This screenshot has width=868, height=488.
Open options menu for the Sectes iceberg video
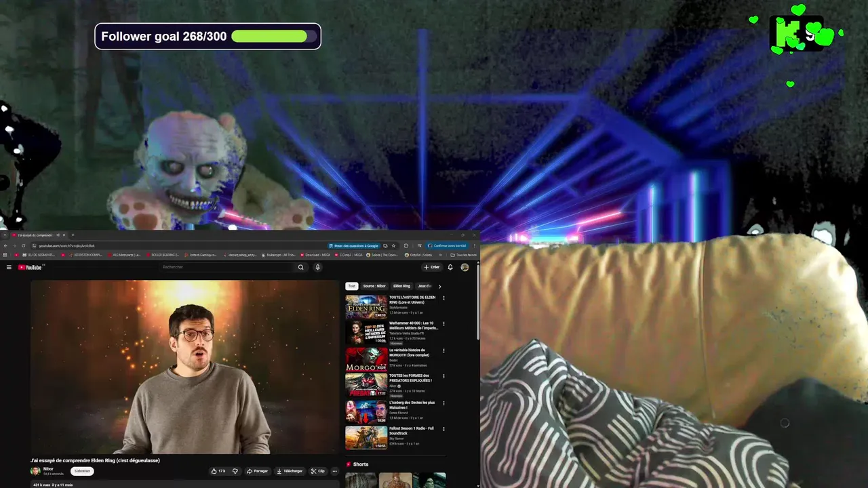point(444,403)
